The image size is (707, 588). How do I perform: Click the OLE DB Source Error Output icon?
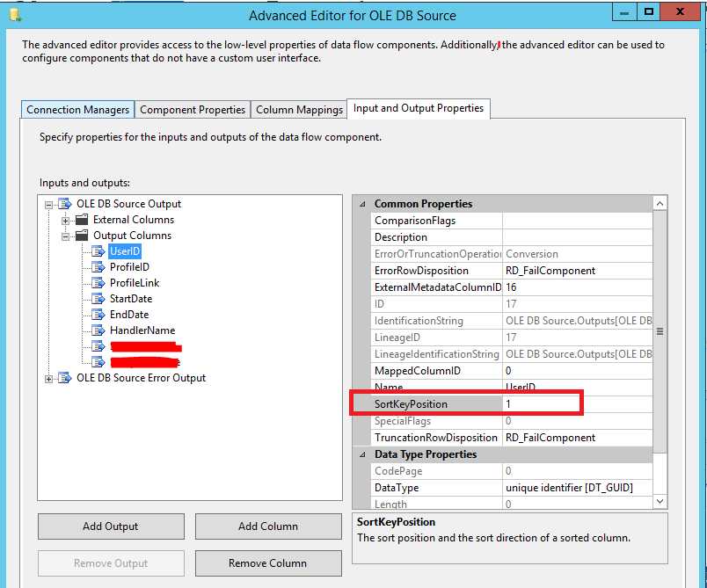[65, 378]
